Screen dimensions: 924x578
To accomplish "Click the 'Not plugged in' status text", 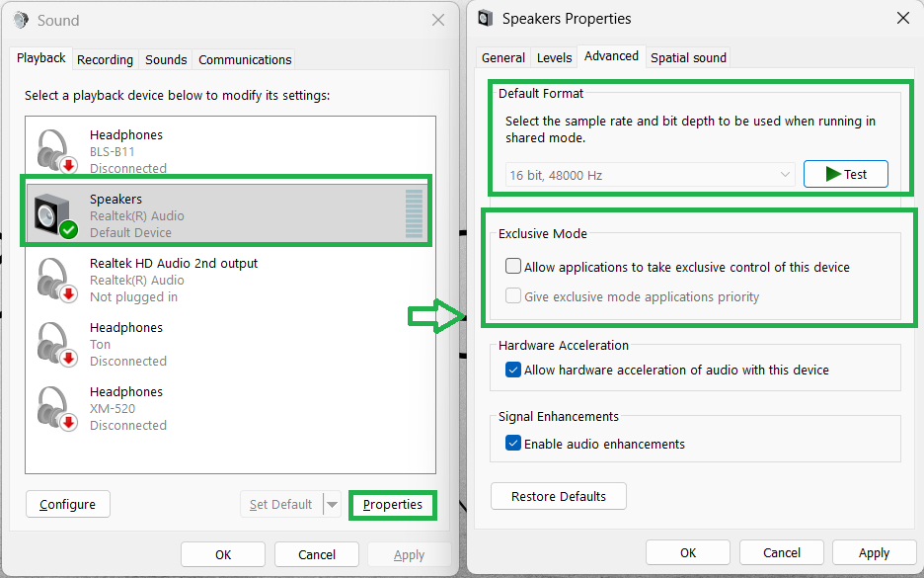I will [x=133, y=296].
